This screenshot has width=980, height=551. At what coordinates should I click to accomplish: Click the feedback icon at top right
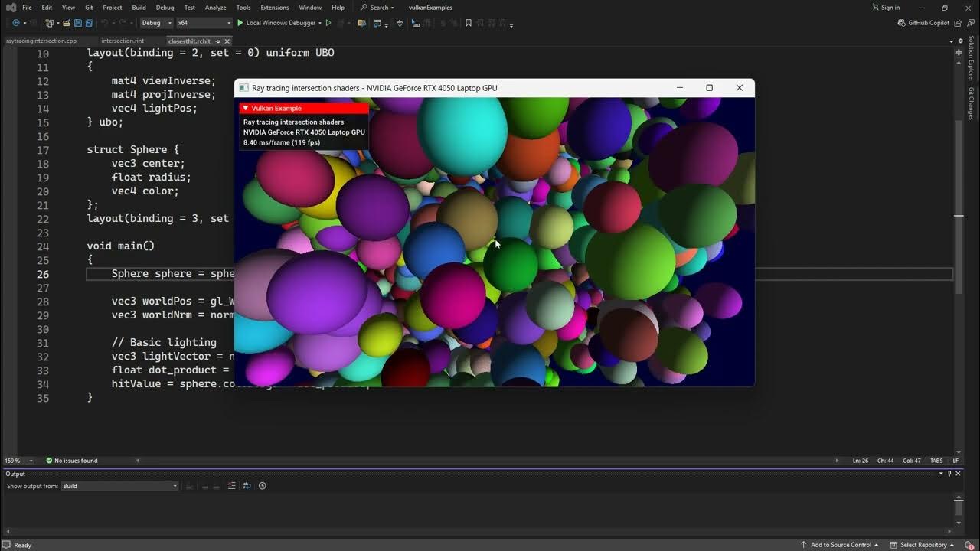[970, 23]
